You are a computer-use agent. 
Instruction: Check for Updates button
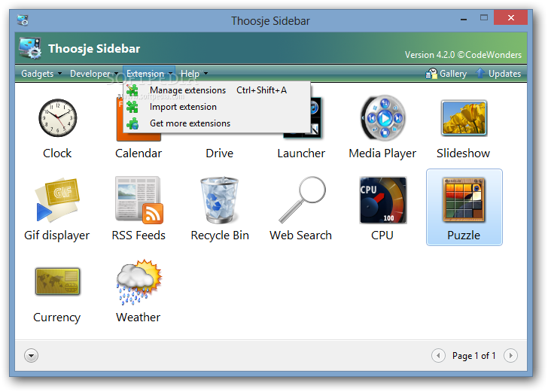(498, 74)
